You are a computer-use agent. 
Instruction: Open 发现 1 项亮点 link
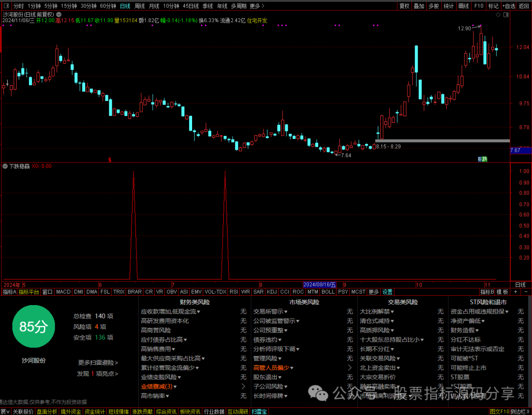(98, 374)
